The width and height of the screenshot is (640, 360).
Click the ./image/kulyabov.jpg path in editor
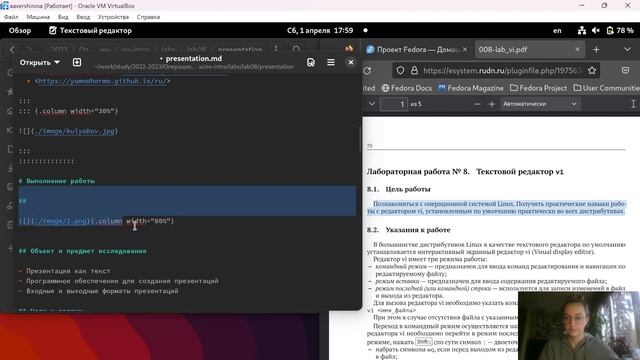[74, 131]
